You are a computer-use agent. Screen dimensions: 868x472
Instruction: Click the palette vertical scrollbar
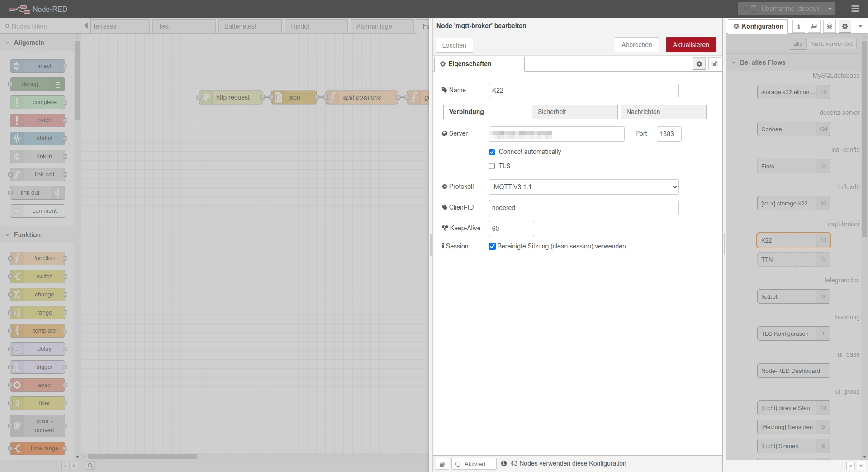point(77,81)
